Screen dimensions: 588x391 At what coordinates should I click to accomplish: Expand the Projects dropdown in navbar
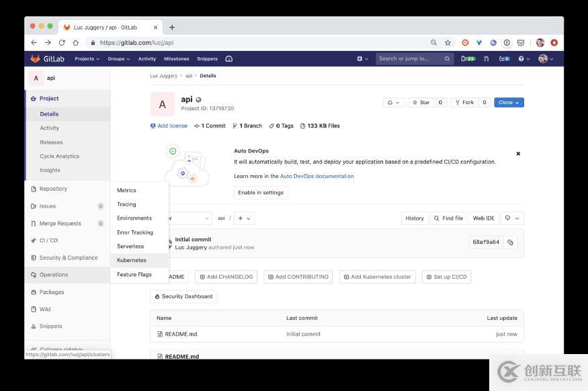87,59
